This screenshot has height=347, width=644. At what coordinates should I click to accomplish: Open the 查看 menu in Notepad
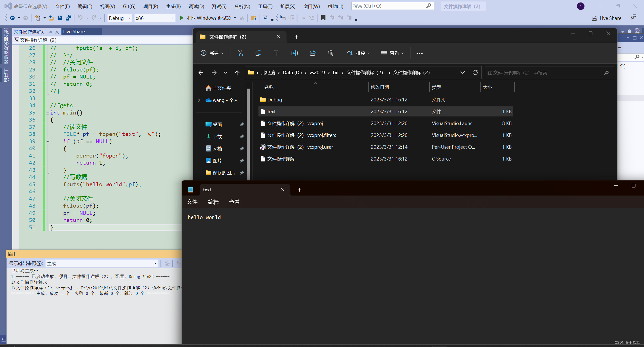point(234,202)
